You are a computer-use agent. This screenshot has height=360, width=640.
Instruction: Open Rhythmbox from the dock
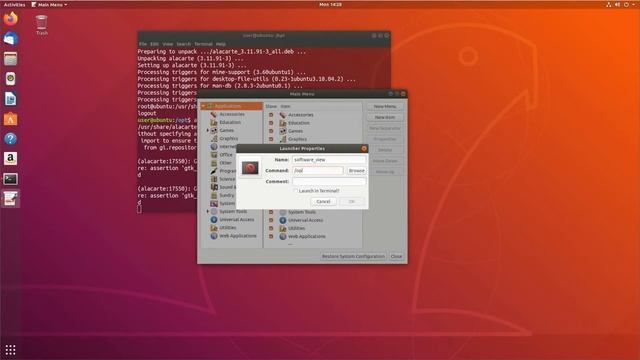[x=11, y=79]
